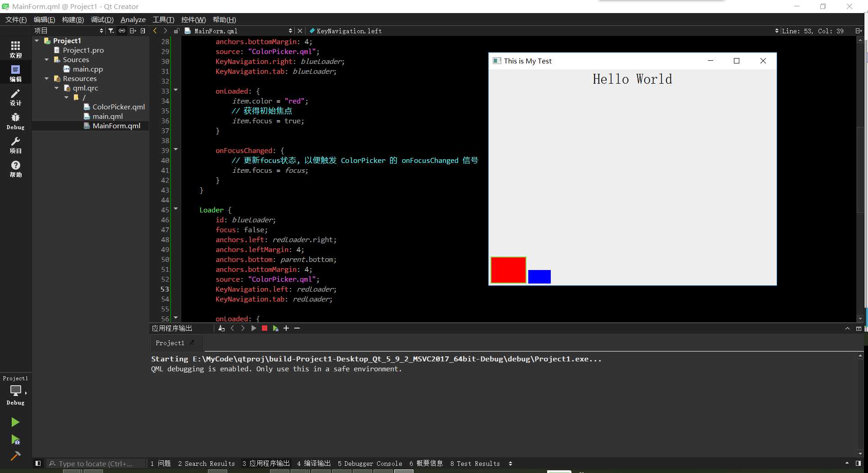Attach debugger to running application

pyautogui.click(x=275, y=328)
